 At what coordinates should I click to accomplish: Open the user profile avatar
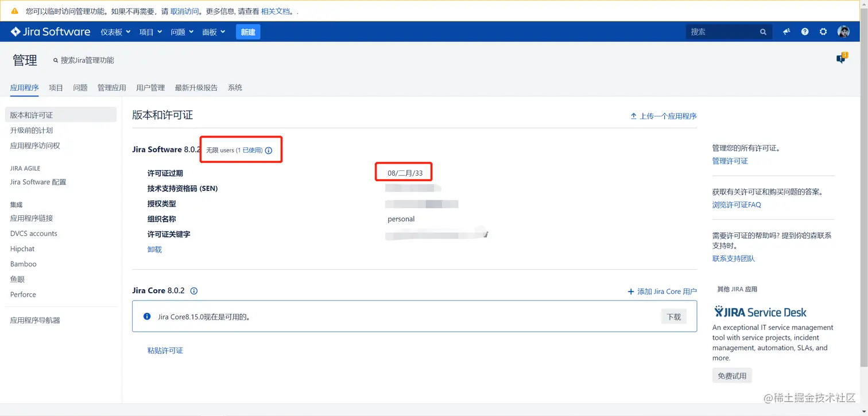[843, 32]
